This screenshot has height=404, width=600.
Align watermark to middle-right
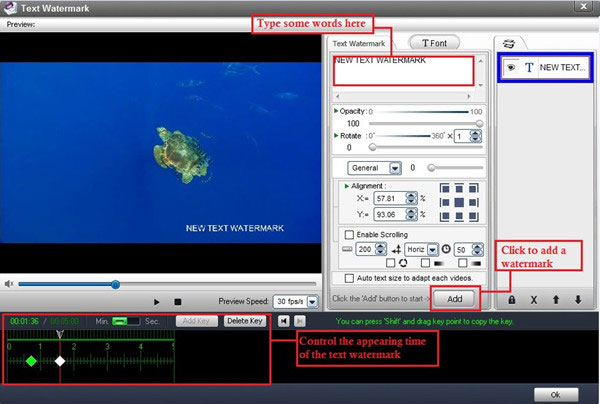[x=474, y=202]
